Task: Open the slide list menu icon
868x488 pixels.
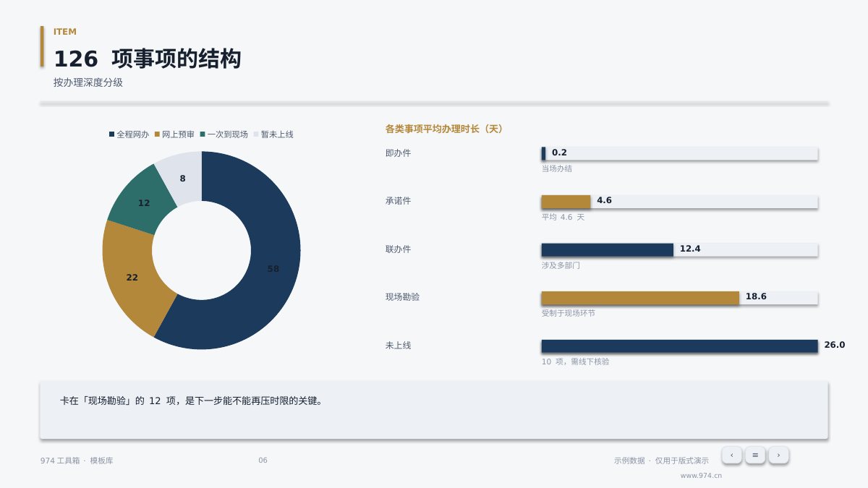Action: point(755,455)
